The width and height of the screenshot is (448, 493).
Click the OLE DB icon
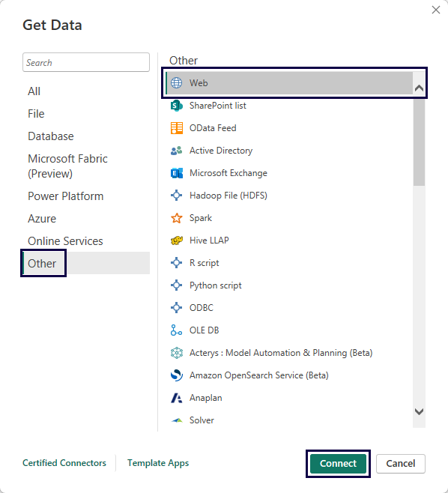176,330
